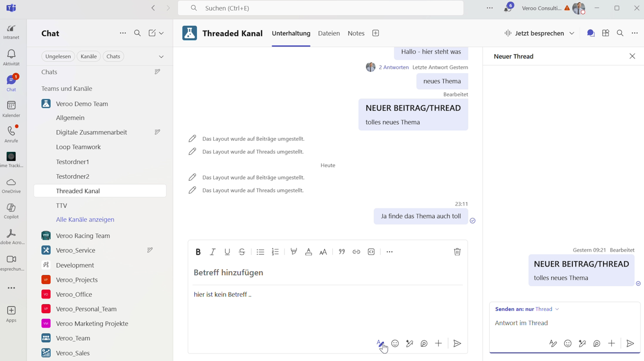Toggle italic text formatting

(213, 252)
